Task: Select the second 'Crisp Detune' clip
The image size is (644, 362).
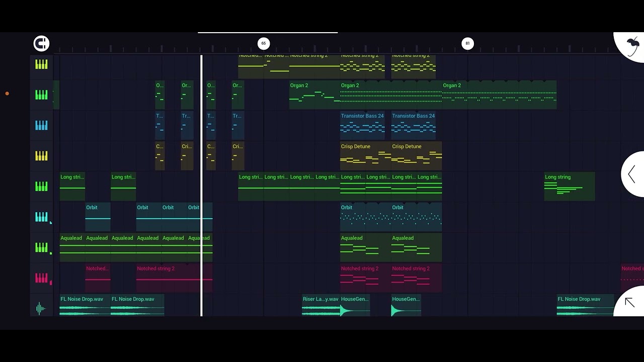Action: pyautogui.click(x=417, y=156)
